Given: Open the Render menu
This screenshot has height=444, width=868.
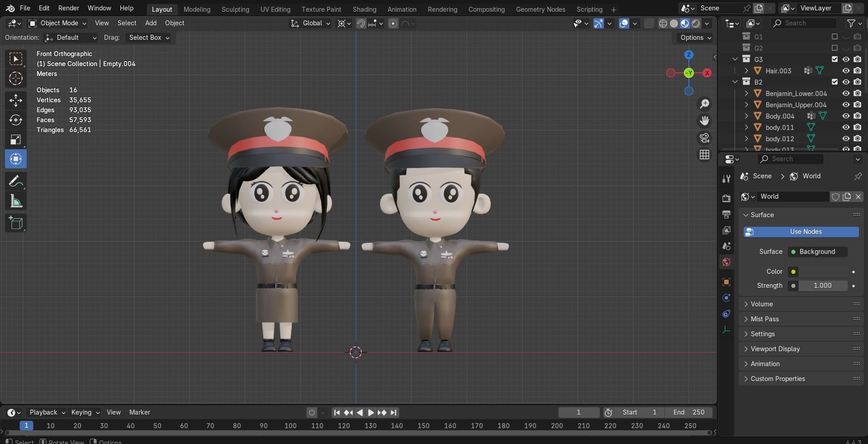Looking at the screenshot, I should (x=68, y=8).
